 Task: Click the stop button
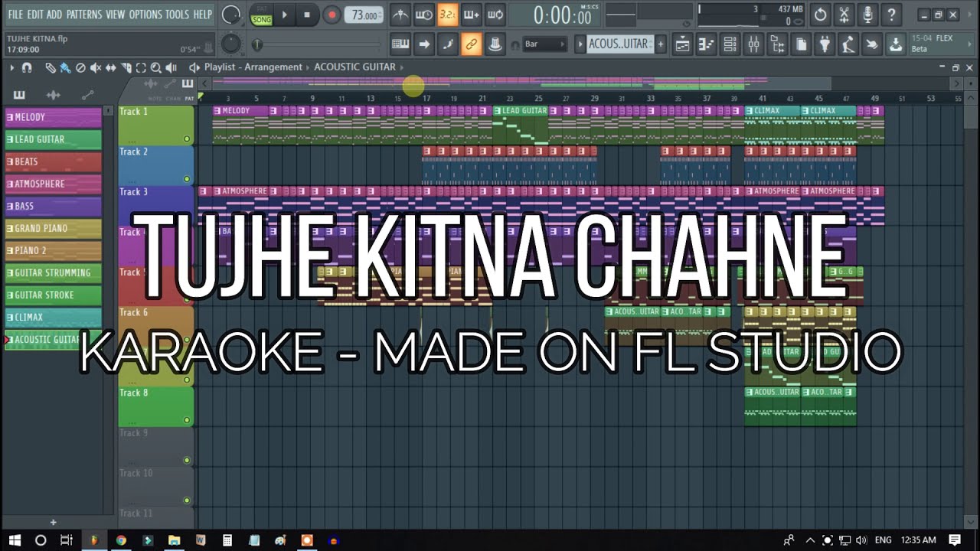click(x=307, y=15)
